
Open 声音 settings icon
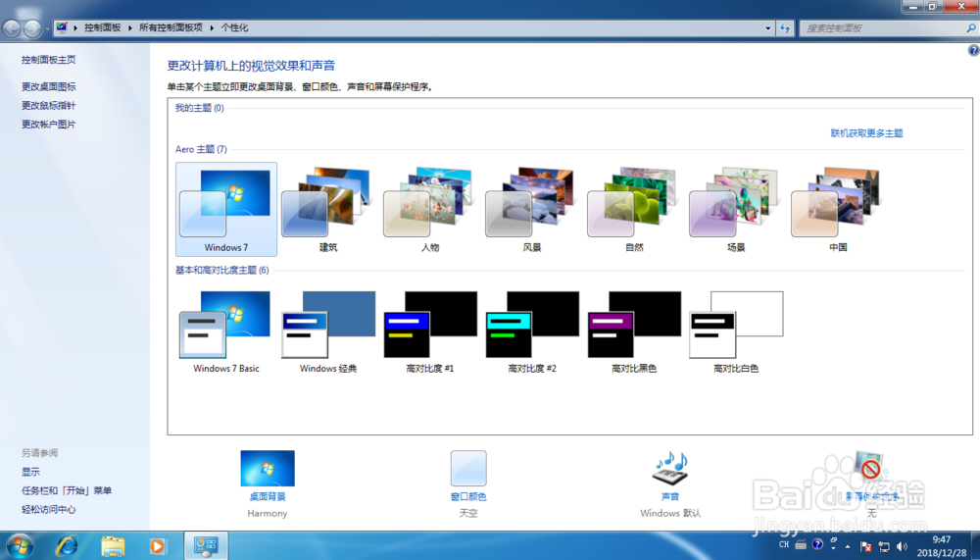pos(670,469)
